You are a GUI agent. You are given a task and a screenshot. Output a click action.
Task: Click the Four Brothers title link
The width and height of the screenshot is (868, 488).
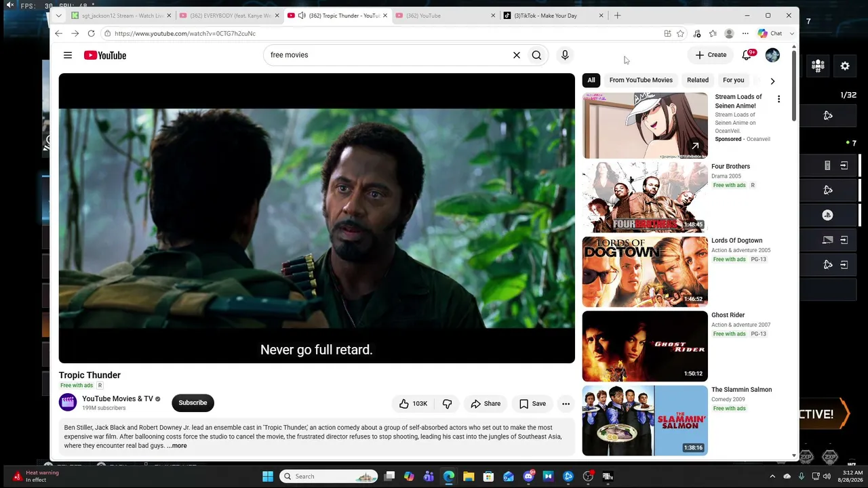click(x=730, y=167)
